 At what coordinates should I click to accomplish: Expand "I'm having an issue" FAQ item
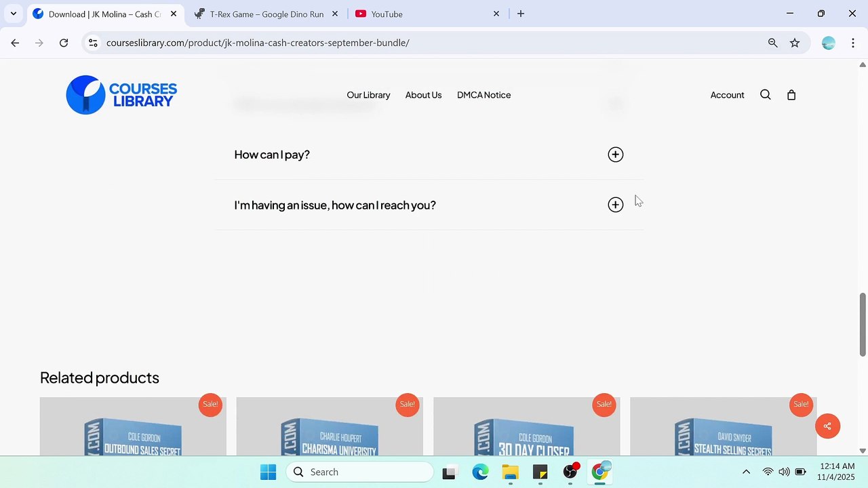click(429, 205)
